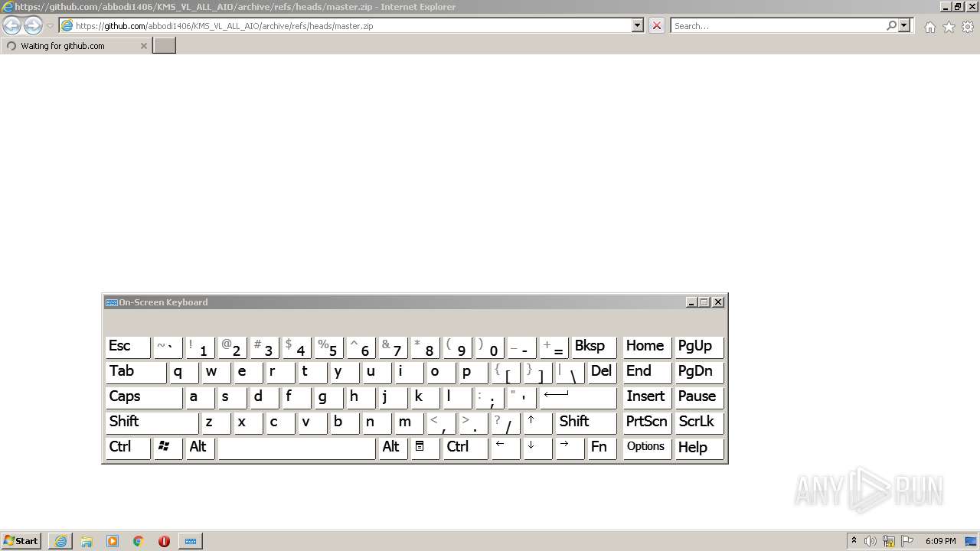Close the 'Waiting for github.com' tab
The image size is (980, 551).
click(143, 46)
